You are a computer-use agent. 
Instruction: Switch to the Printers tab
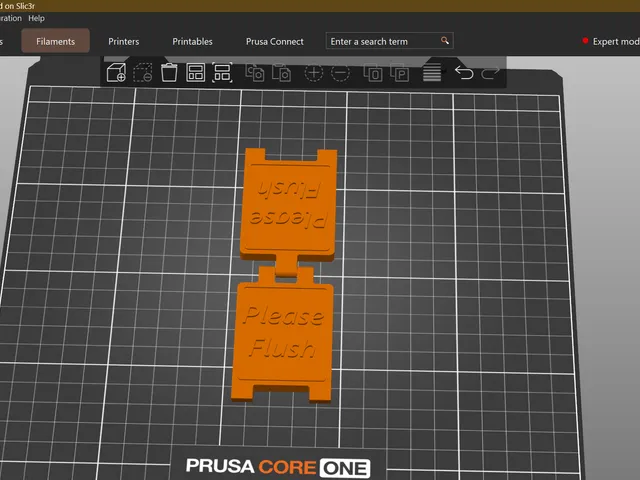(x=124, y=41)
